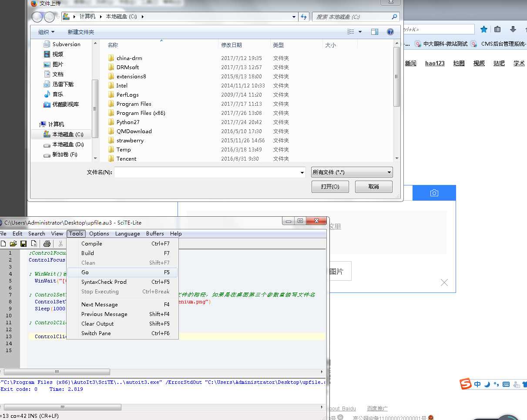The image size is (527, 420).
Task: Click the change view icon in dialog toolbar
Action: click(351, 32)
